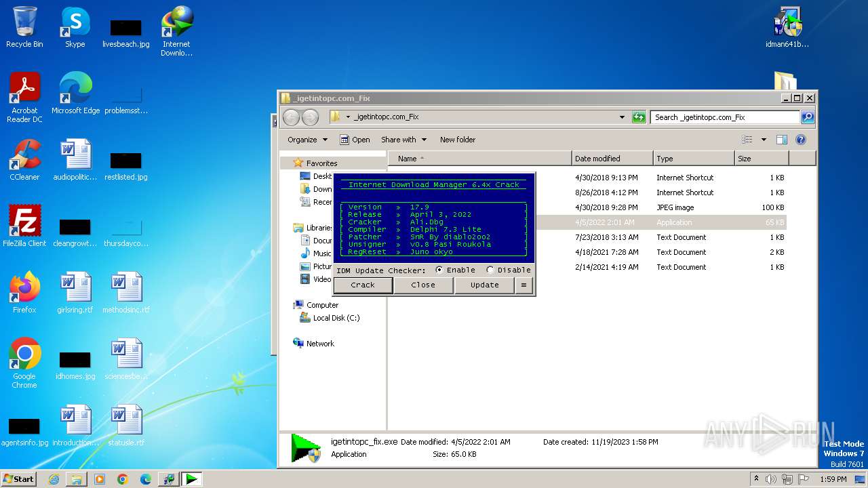Open the Share with dropdown
This screenshot has height=488, width=868.
(403, 140)
